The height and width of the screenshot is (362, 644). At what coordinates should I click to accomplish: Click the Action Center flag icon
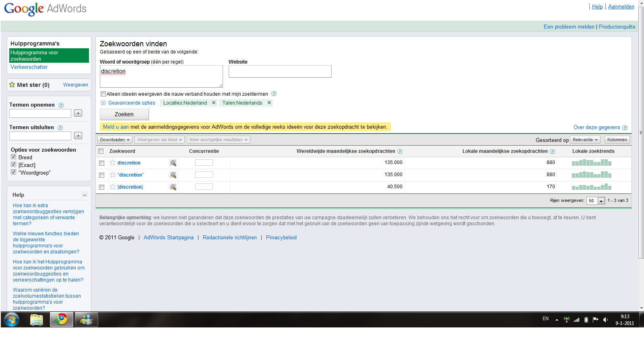click(x=596, y=320)
